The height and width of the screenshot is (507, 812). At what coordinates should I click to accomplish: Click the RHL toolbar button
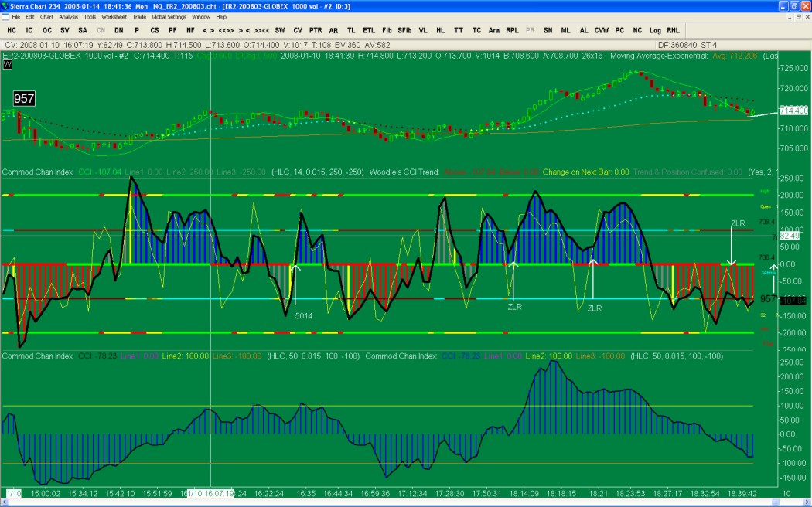(x=674, y=30)
